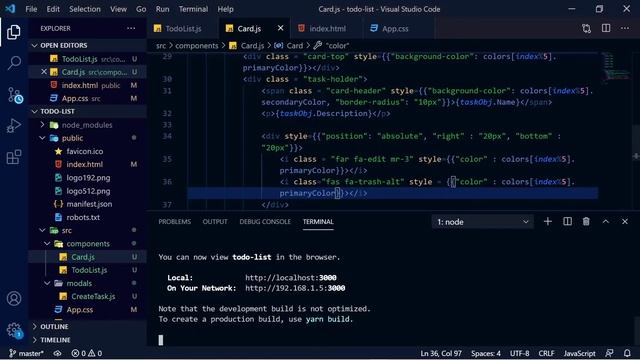Open the Selection menu
This screenshot has height=360, width=640.
(x=85, y=9)
